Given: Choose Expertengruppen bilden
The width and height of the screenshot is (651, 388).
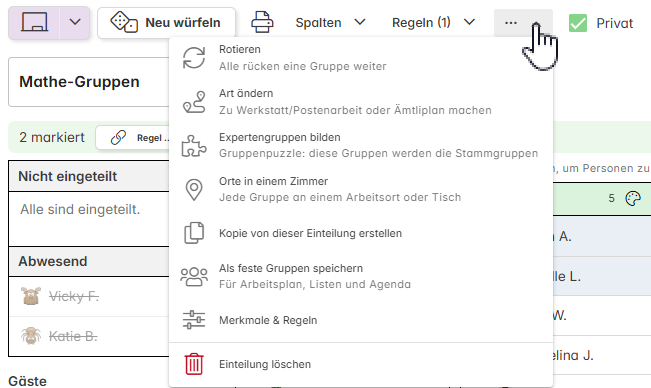Looking at the screenshot, I should coord(361,145).
